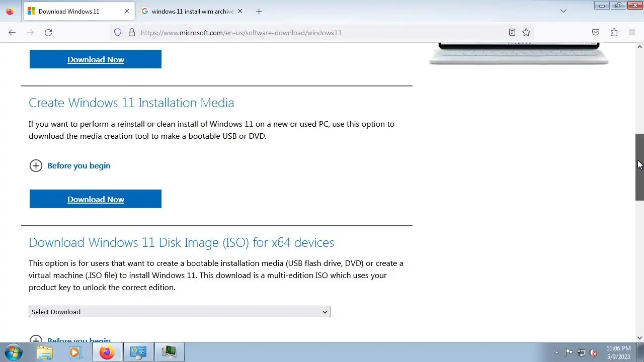This screenshot has width=644, height=362.
Task: Click the Action Center flag tray icon
Action: pyautogui.click(x=569, y=352)
